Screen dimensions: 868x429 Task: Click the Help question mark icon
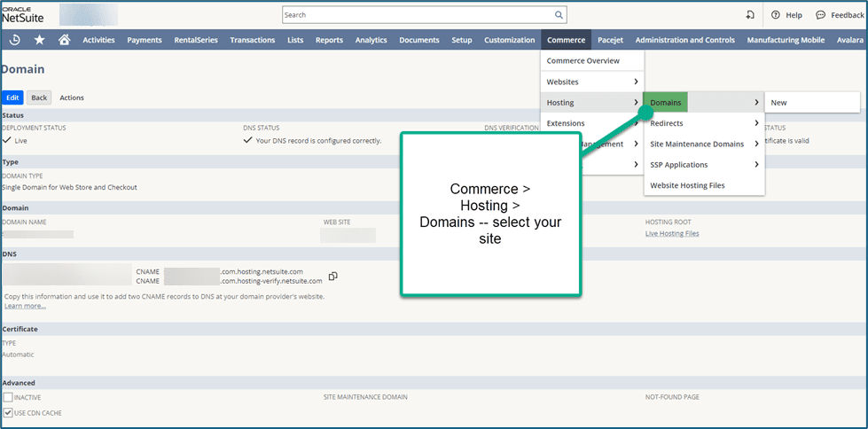[x=776, y=15]
